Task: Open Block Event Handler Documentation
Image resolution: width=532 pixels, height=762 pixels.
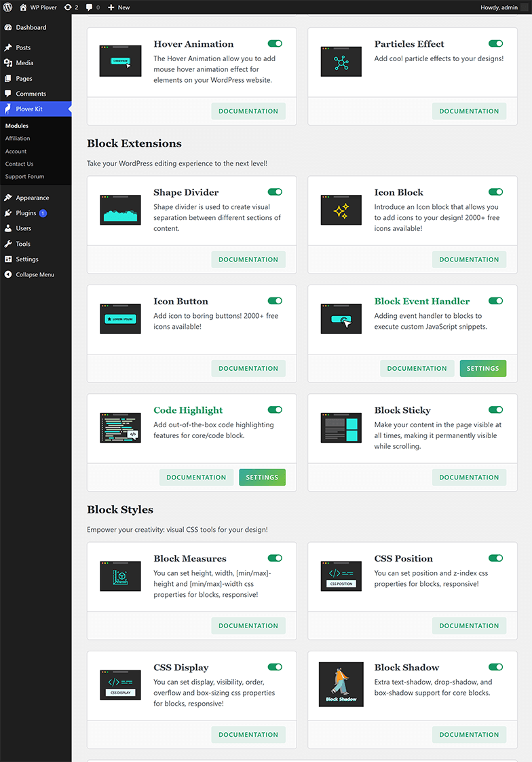Action: click(x=417, y=369)
